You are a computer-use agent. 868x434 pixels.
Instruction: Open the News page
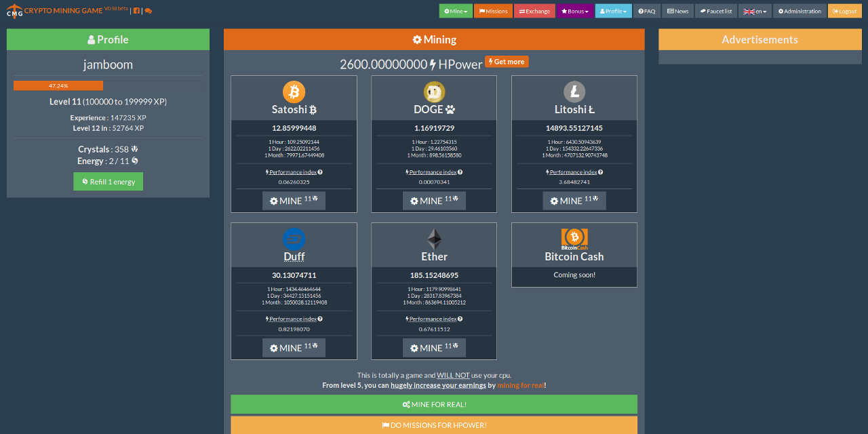tap(678, 11)
